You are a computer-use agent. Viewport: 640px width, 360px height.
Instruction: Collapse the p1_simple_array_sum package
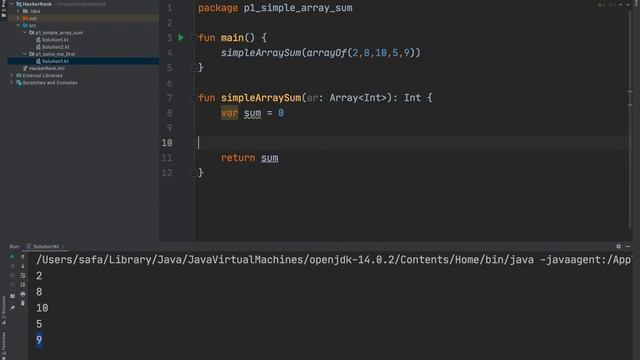pos(25,32)
